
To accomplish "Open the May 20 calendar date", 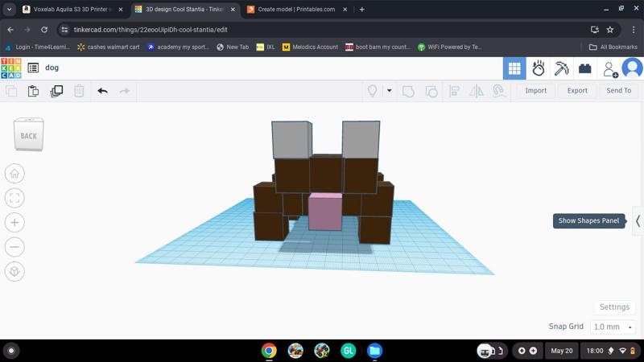I will (561, 351).
